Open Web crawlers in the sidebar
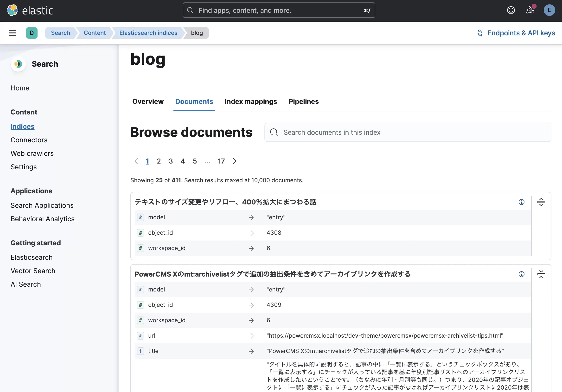 coord(32,153)
